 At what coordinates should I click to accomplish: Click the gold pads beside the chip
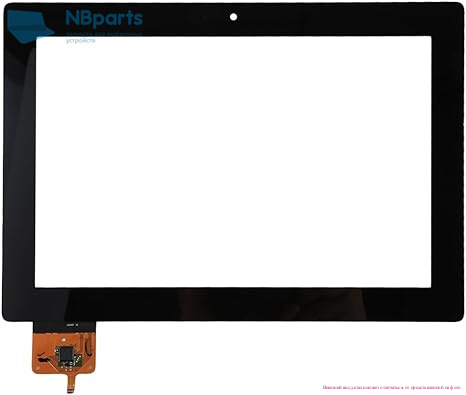[78, 360]
